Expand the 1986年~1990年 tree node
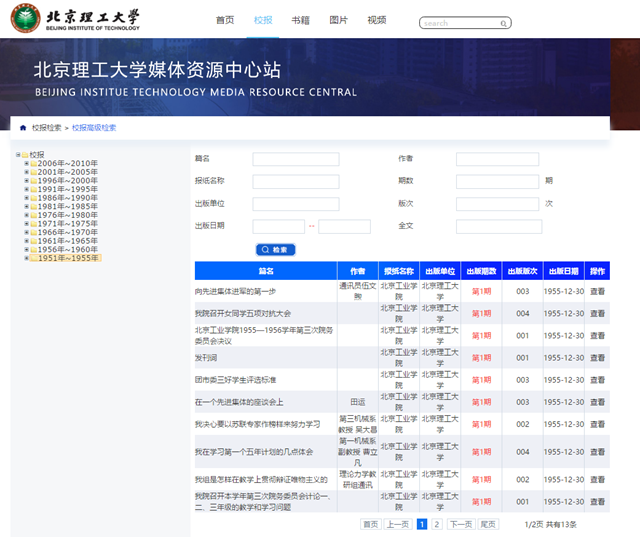640x537 pixels. (26, 198)
